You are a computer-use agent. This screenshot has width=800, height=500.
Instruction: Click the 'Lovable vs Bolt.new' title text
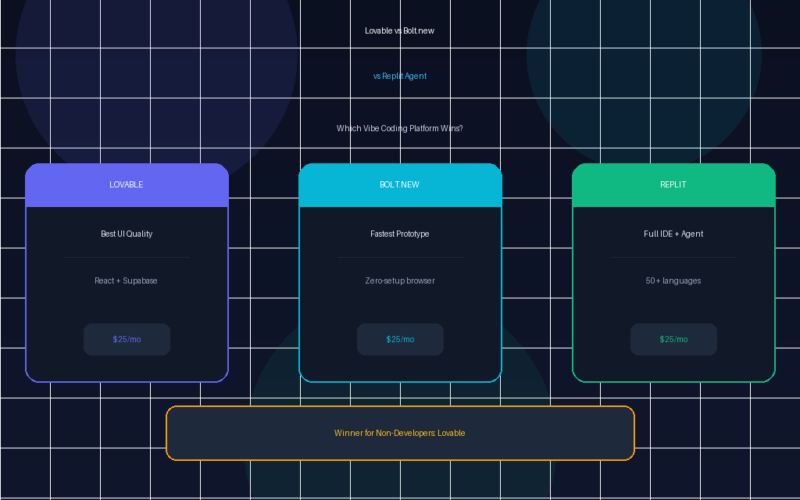pyautogui.click(x=399, y=31)
